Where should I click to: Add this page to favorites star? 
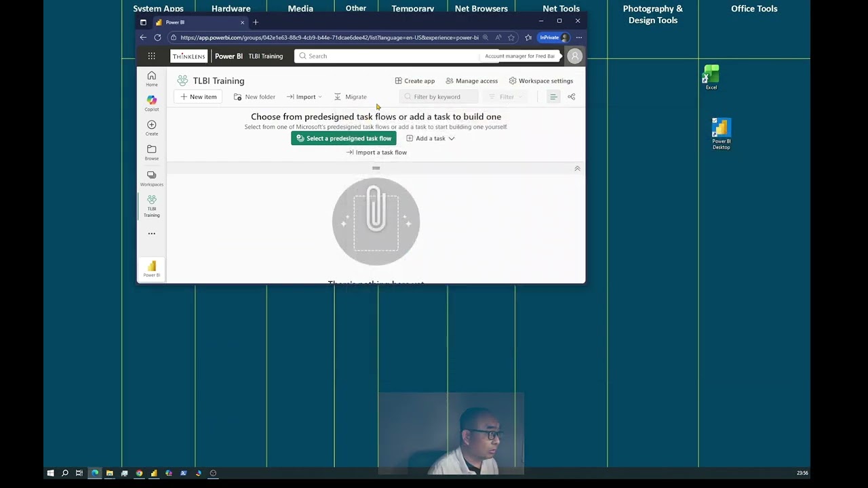(511, 37)
